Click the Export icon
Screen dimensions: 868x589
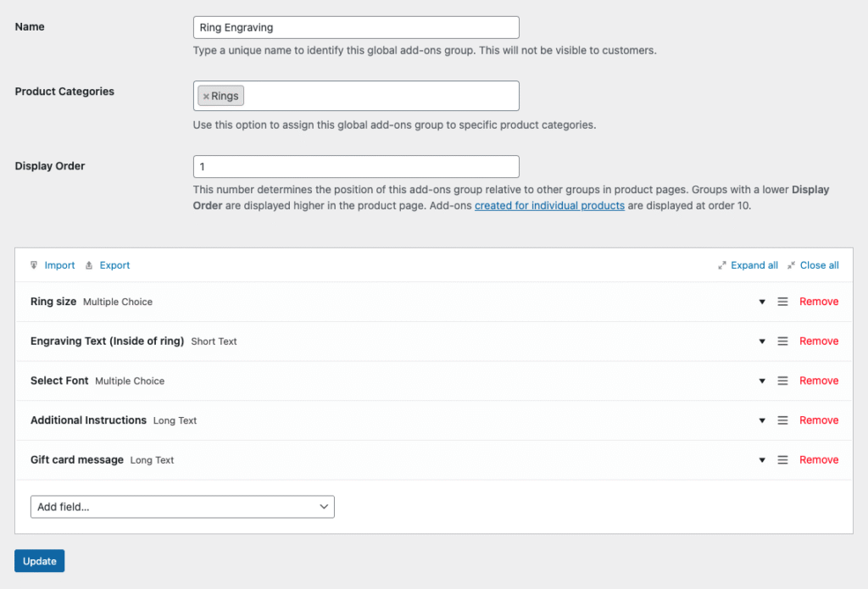click(89, 265)
